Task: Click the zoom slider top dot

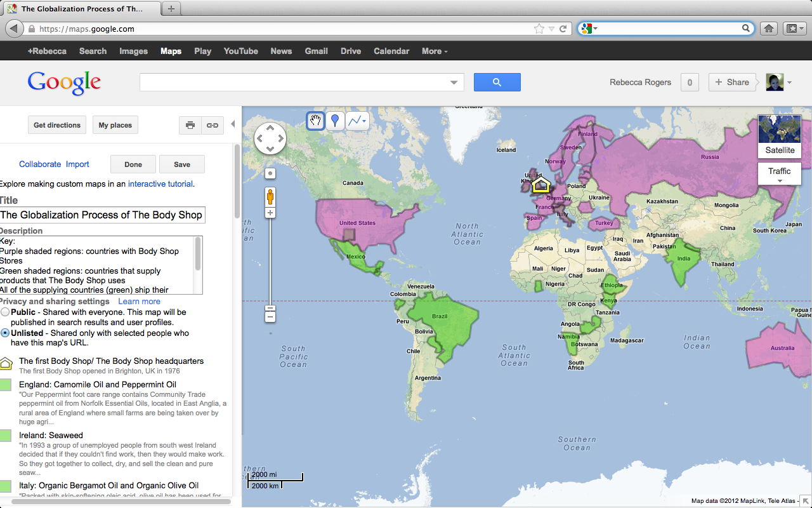Action: pos(270,173)
